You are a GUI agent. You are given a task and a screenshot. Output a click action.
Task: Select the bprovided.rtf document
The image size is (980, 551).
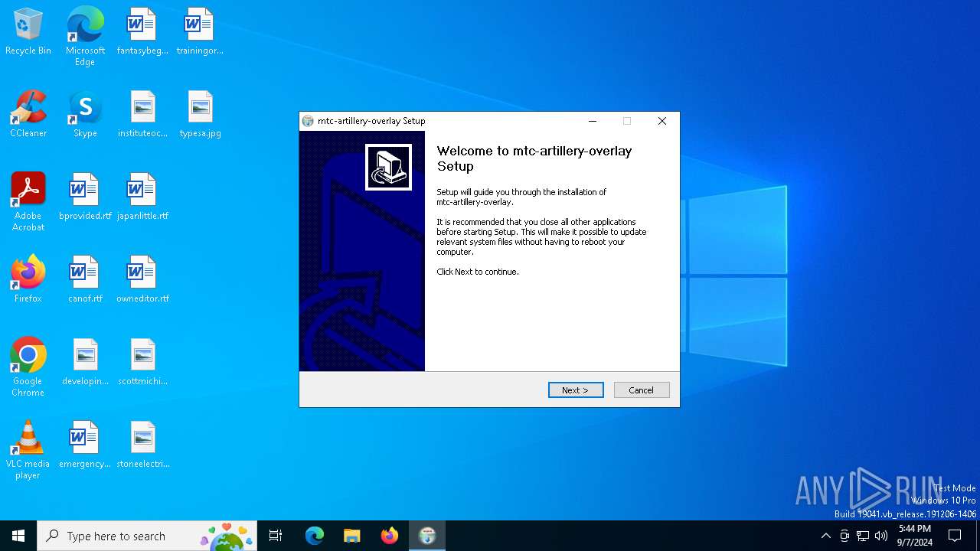click(x=85, y=197)
